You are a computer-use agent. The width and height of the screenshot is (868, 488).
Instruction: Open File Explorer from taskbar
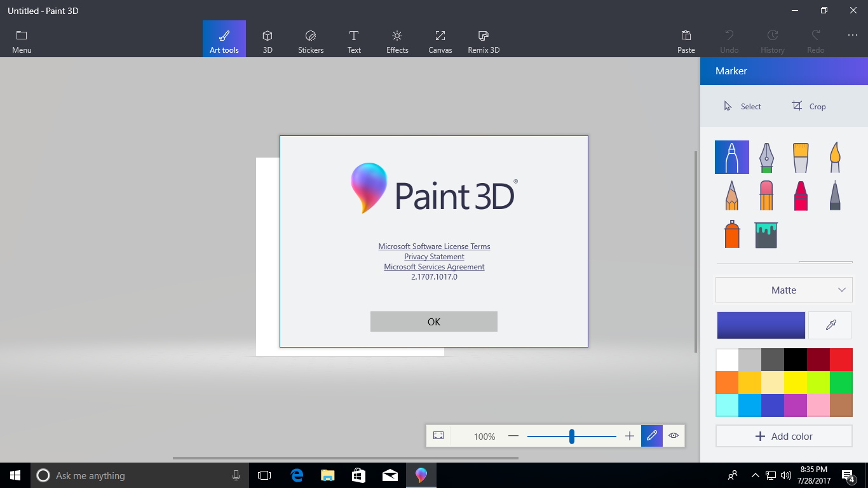coord(328,475)
